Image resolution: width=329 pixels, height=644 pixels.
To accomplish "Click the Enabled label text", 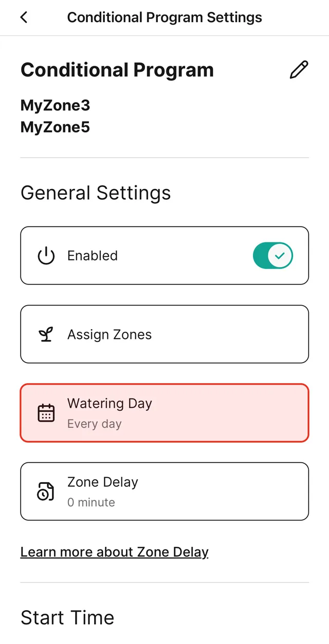I will tap(93, 256).
